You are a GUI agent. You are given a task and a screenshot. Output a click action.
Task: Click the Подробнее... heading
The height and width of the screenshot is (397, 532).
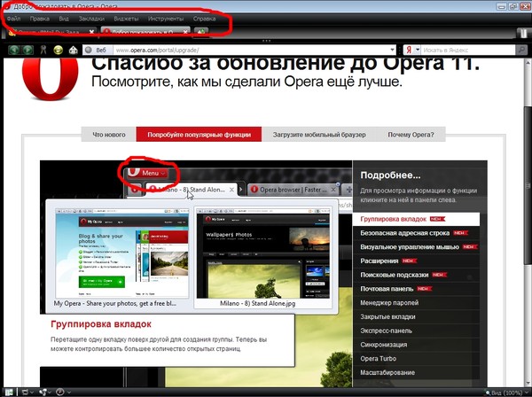coord(390,175)
